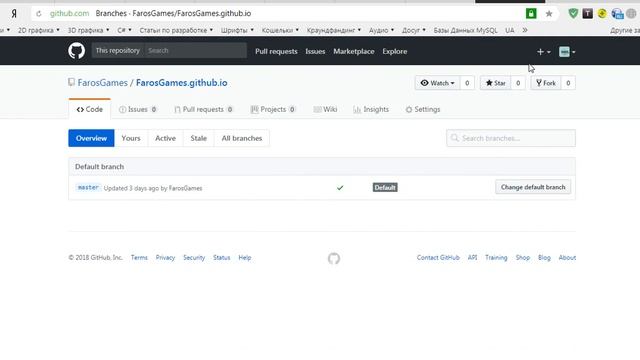Open the footer Privacy link
This screenshot has height=360, width=640.
pyautogui.click(x=165, y=258)
